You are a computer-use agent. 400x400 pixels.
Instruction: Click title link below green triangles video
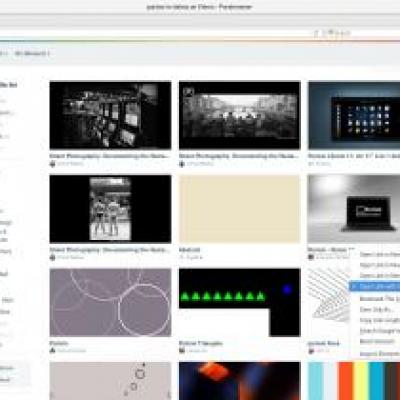pyautogui.click(x=201, y=343)
